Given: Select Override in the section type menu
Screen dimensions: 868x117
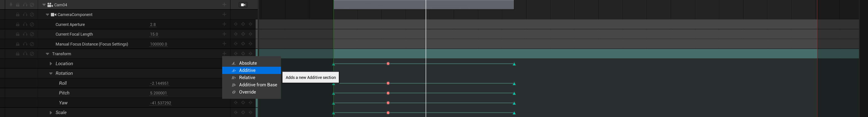Looking at the screenshot, I should (x=247, y=92).
